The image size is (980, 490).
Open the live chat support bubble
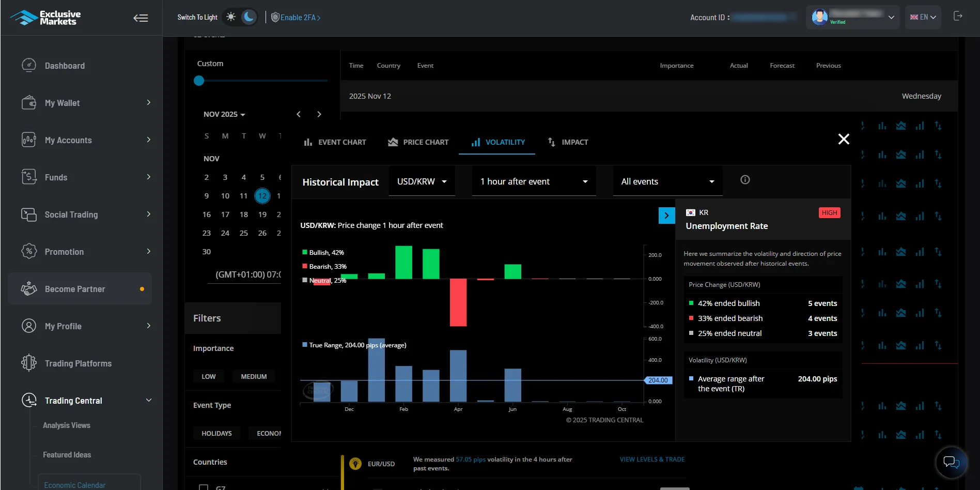pyautogui.click(x=951, y=462)
